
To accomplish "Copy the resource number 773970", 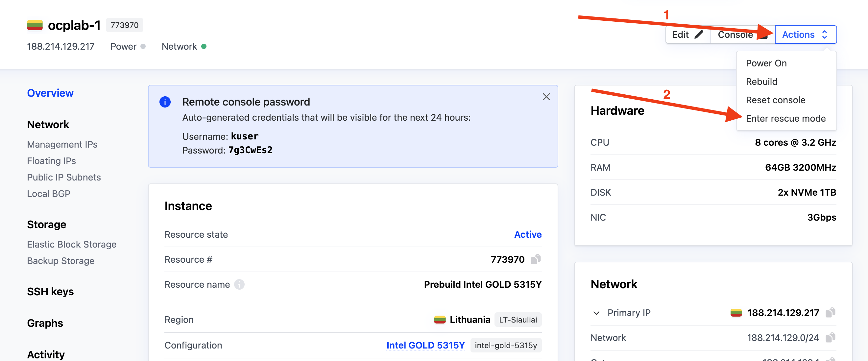I will tap(535, 259).
